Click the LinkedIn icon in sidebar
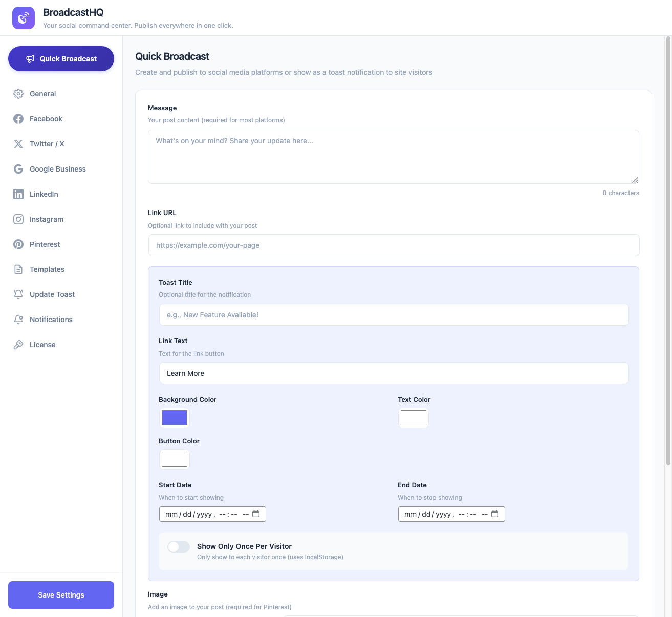This screenshot has width=672, height=617. 18,194
